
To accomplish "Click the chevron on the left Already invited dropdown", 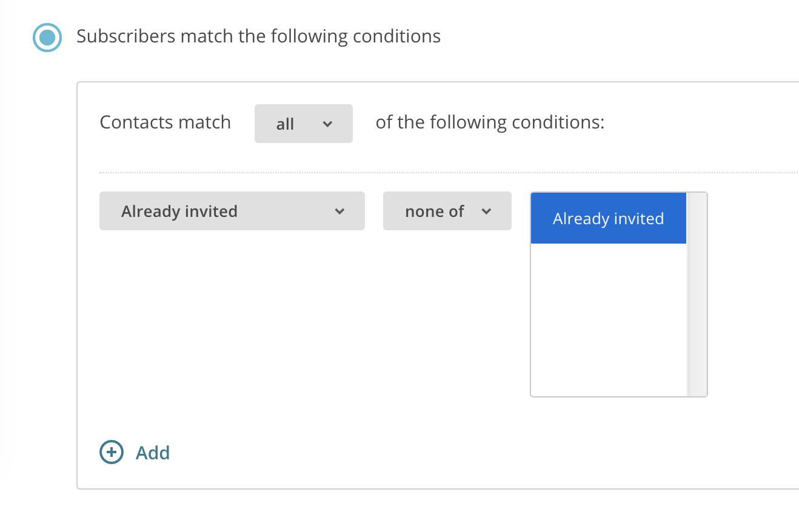I will pyautogui.click(x=339, y=211).
